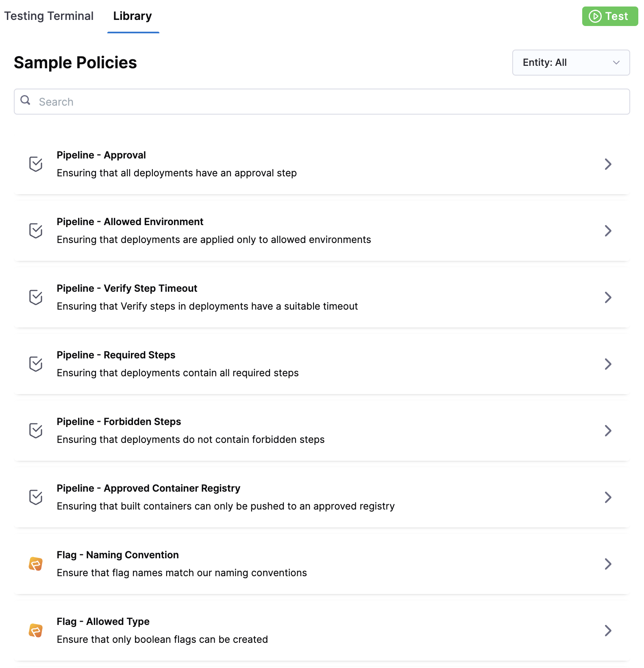Click the orange flag icon for Naming Convention
This screenshot has width=644, height=668.
36,564
